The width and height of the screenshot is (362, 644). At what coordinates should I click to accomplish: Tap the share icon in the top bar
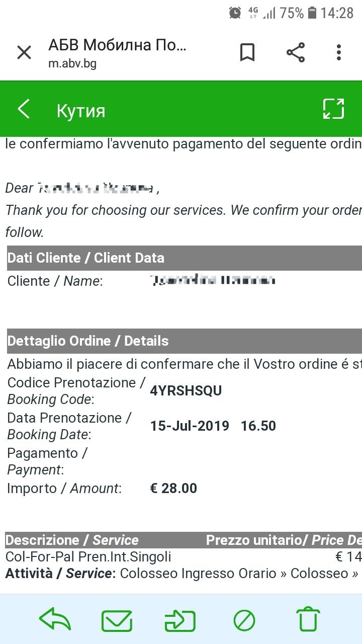(x=296, y=52)
